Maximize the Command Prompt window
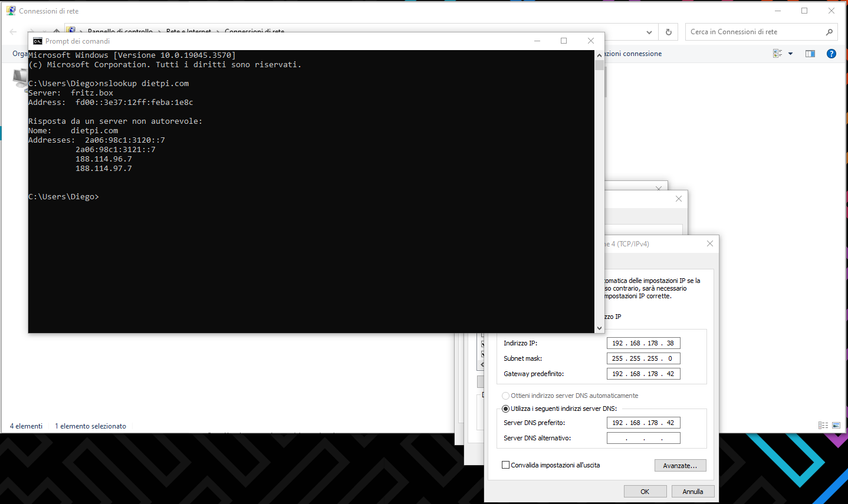Viewport: 848px width, 504px height. (x=564, y=41)
